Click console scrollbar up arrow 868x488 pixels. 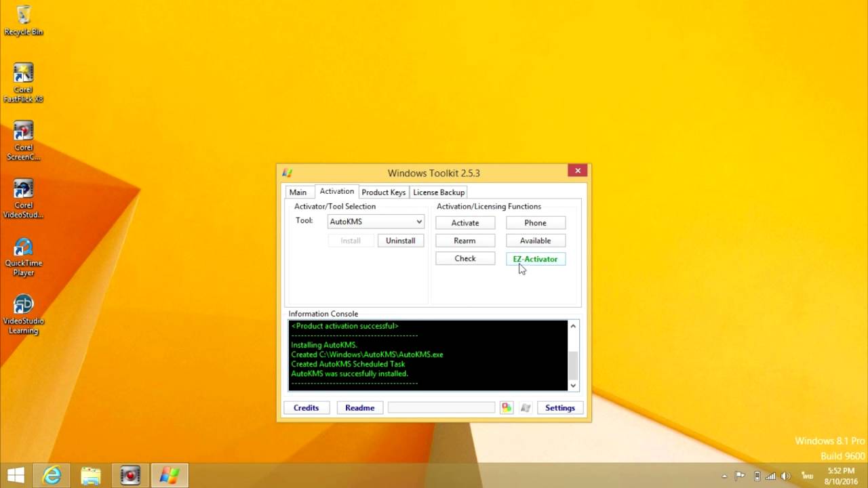coord(573,326)
